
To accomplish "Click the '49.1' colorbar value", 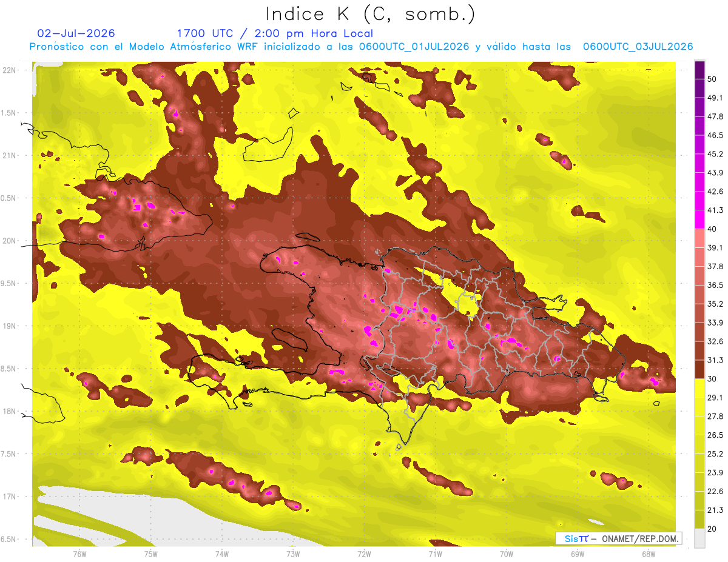I will [715, 98].
